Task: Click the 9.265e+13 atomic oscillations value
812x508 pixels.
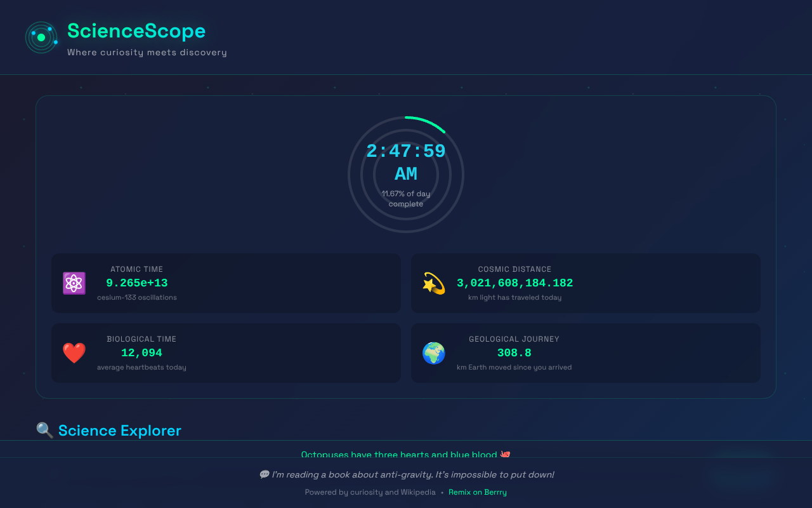Action: pos(136,283)
